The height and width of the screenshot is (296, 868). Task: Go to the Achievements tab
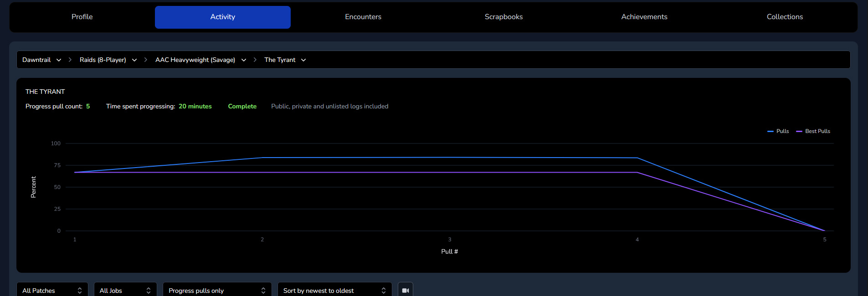tap(644, 17)
